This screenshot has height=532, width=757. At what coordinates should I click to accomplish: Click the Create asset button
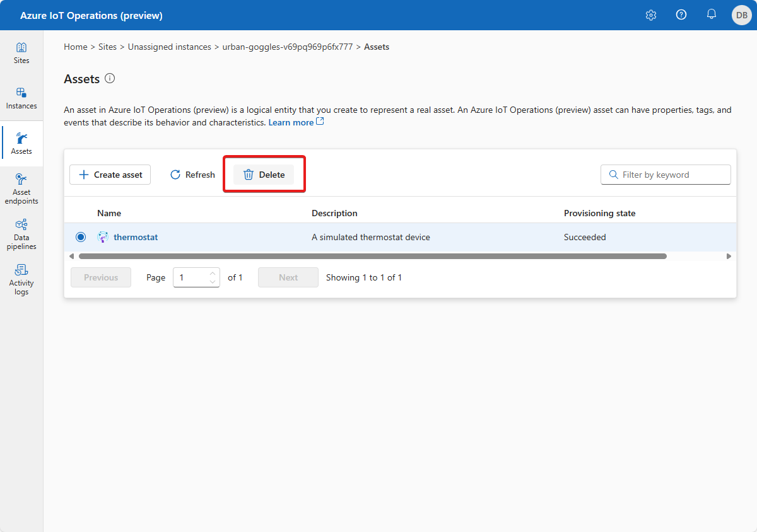[x=110, y=175]
